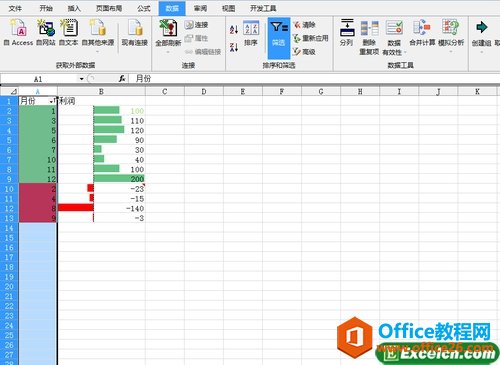Switch to the Formulas (公式) tab
The image size is (500, 365).
pos(144,8)
